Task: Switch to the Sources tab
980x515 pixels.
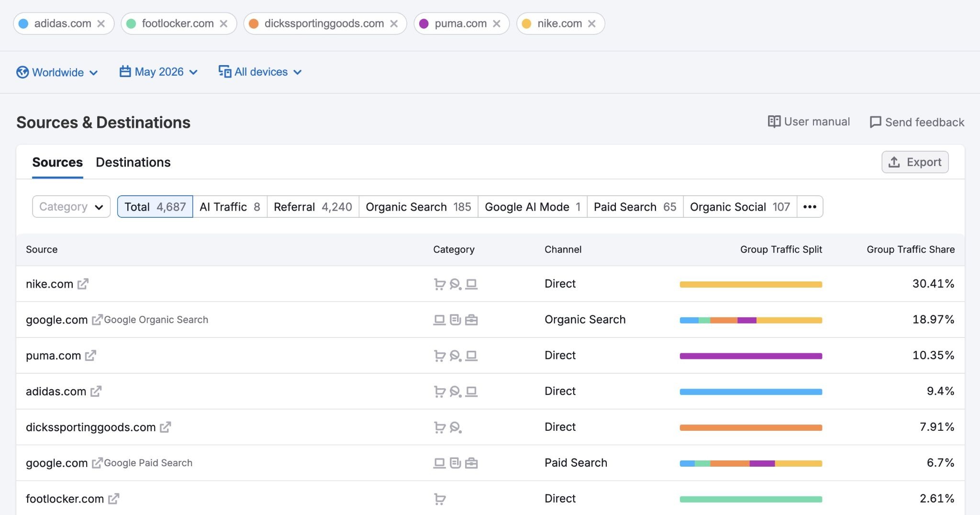Action: pos(57,162)
